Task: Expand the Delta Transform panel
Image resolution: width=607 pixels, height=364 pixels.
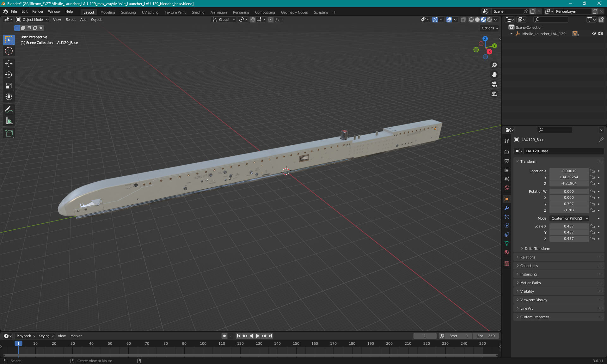Action: (537, 249)
